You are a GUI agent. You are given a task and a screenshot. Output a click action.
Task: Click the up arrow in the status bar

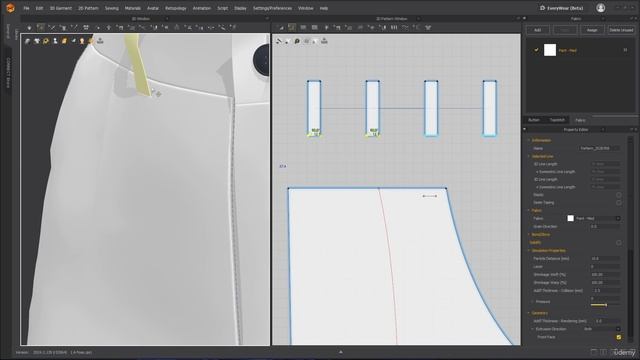pos(341,352)
